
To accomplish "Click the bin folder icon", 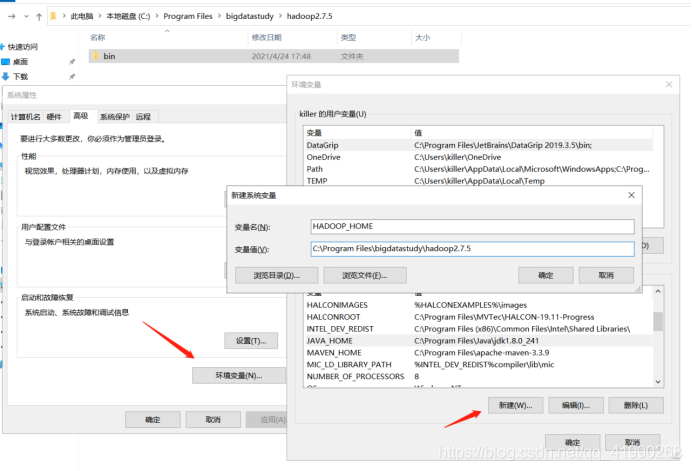I will 95,56.
